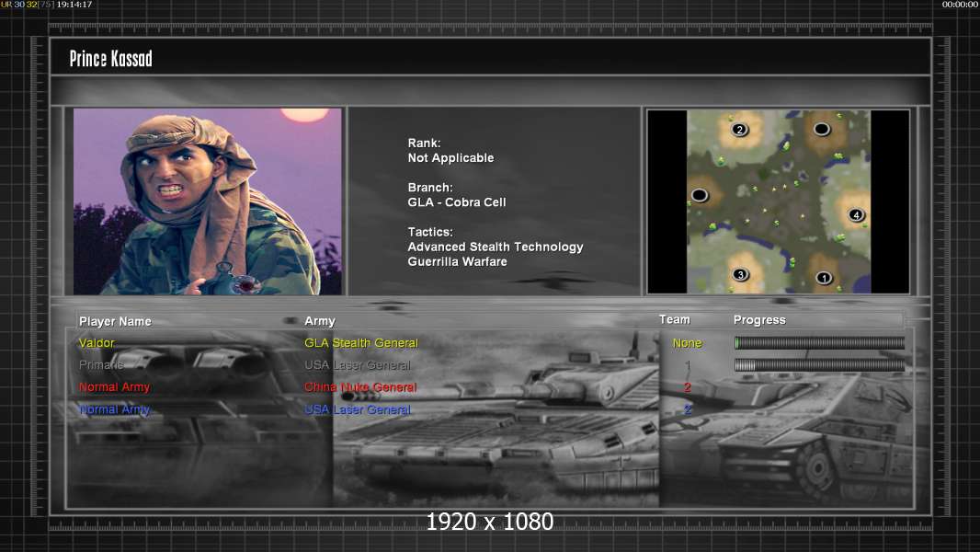Select the unnumbered marker on the minimap's left side
The width and height of the screenshot is (980, 552).
pos(700,195)
